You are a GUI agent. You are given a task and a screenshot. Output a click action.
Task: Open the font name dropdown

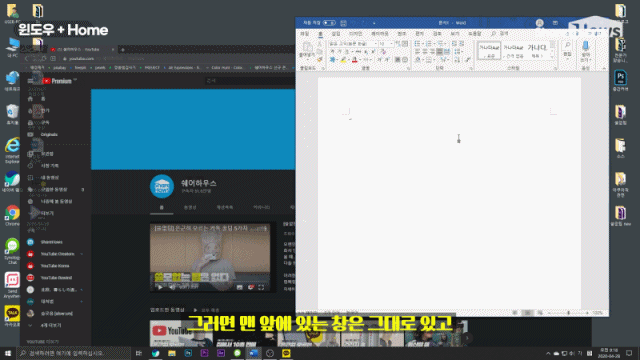[x=353, y=44]
